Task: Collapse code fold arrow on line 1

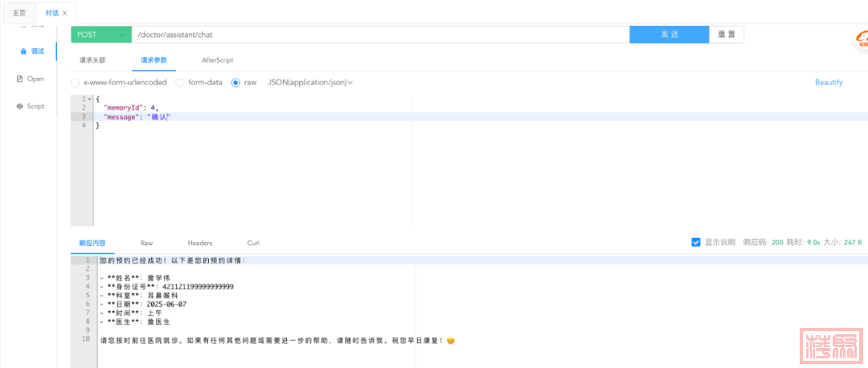Action: (x=89, y=99)
